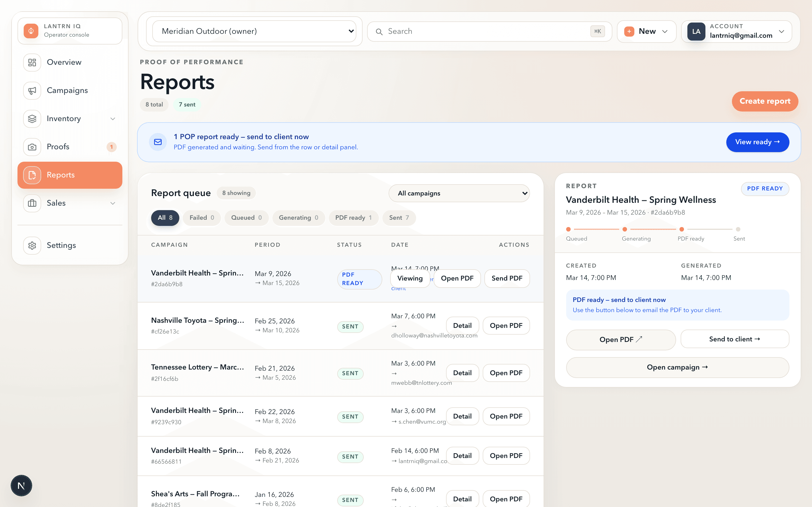Click the Inventory layers icon
Image resolution: width=812 pixels, height=507 pixels.
point(32,118)
